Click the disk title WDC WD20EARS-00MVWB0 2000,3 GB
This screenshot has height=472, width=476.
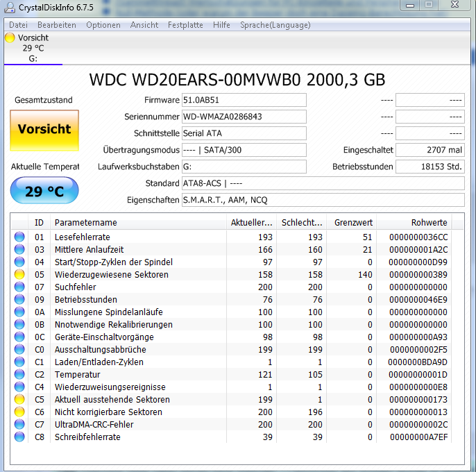click(237, 80)
